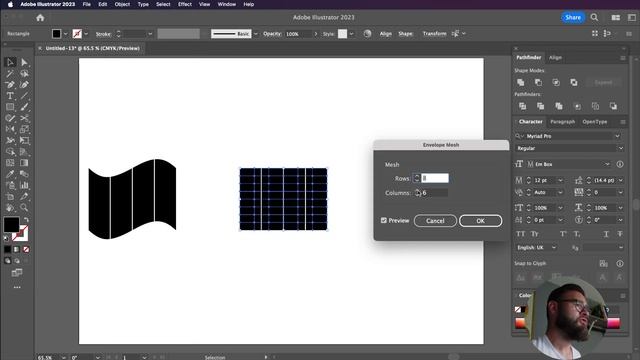Select the Selection tool
This screenshot has width=640, height=360.
10,62
